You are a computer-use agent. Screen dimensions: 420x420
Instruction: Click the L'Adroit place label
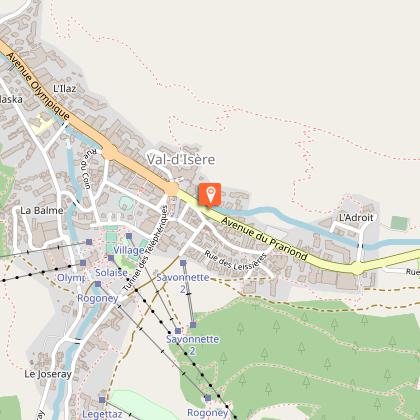point(356,218)
